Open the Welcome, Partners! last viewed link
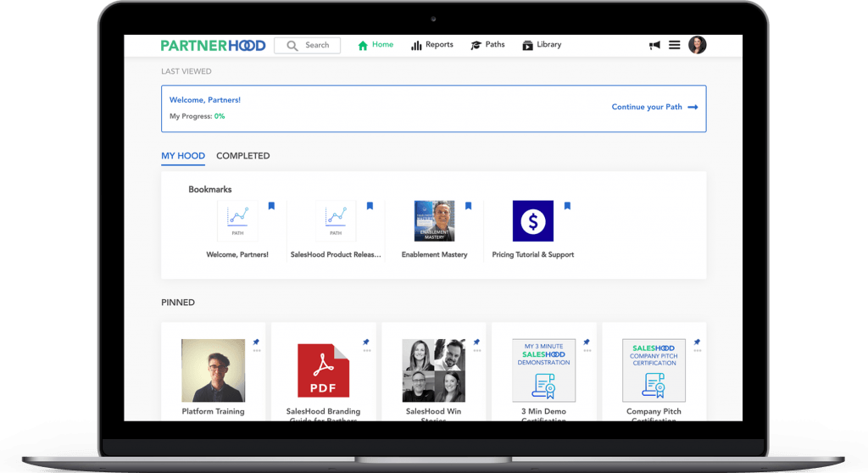This screenshot has height=473, width=868. (x=205, y=100)
